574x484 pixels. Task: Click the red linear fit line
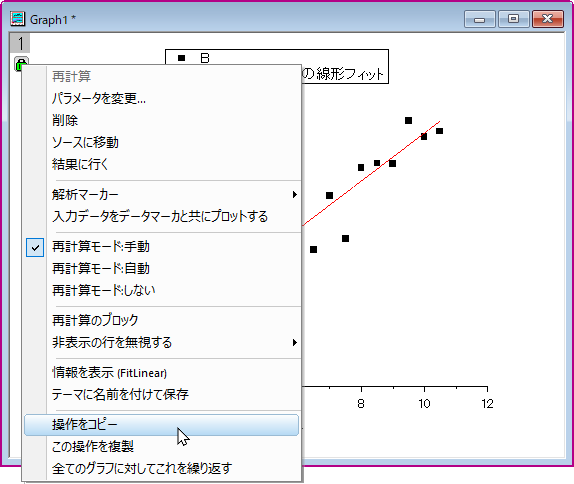[x=370, y=174]
